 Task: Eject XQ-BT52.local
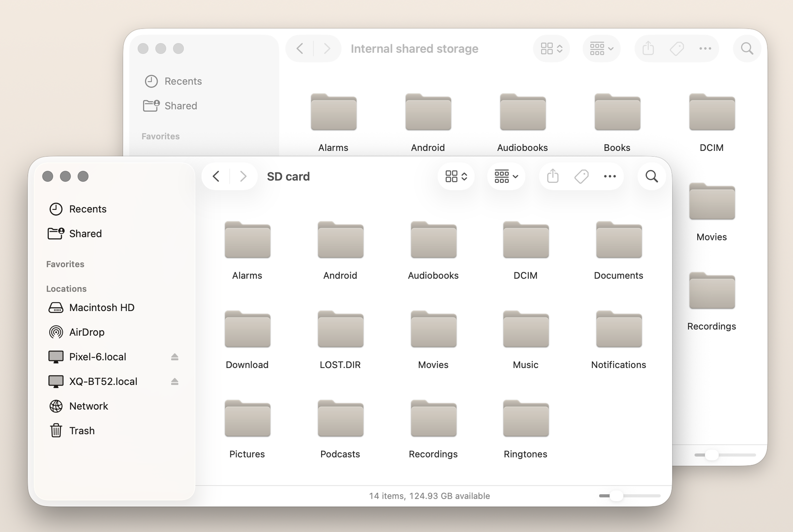(x=175, y=382)
